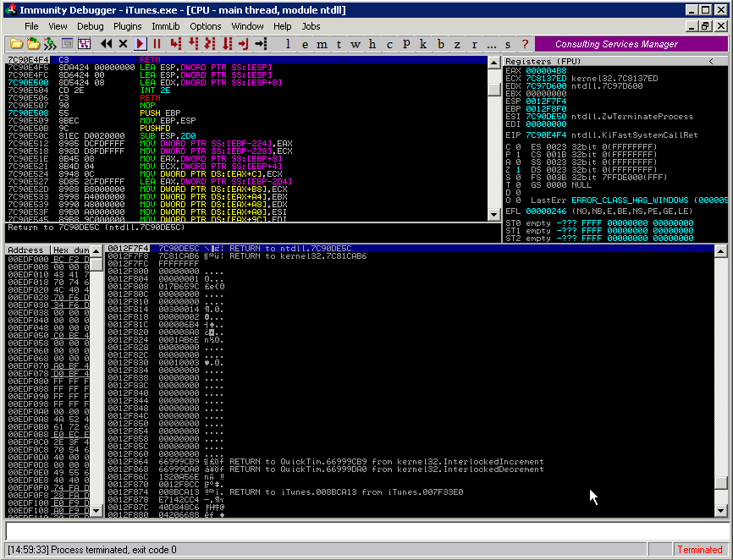Viewport: 733px width, 560px height.
Task: Show breakpoints window with 'b' button
Action: click(x=441, y=44)
